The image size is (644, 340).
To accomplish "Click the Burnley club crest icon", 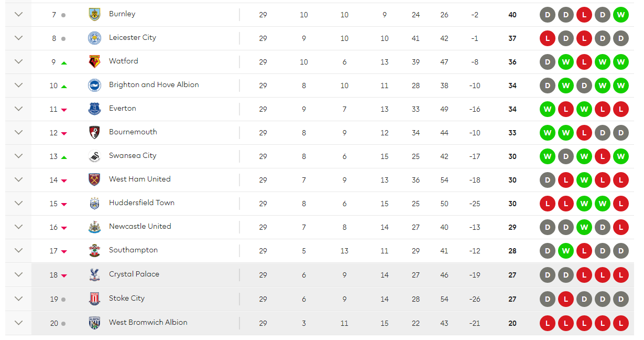I will (x=94, y=15).
